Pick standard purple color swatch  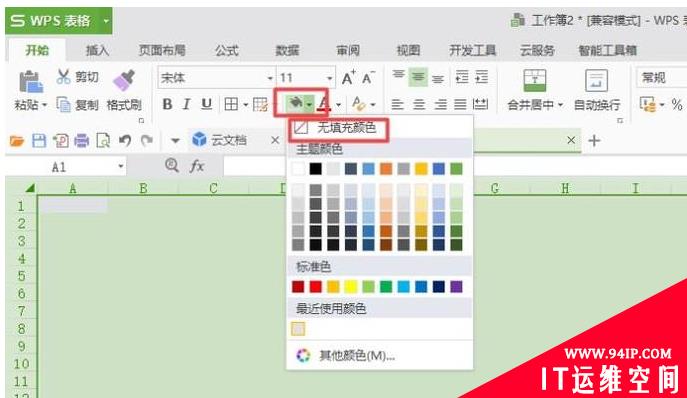[456, 287]
